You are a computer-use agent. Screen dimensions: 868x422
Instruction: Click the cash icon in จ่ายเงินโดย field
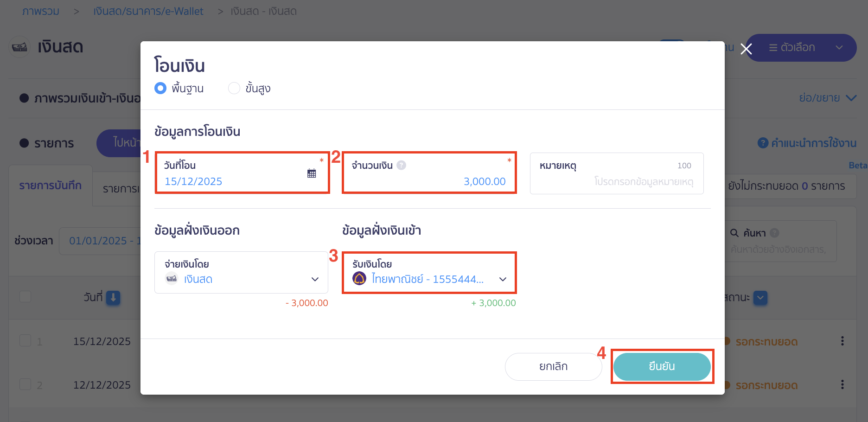(172, 279)
